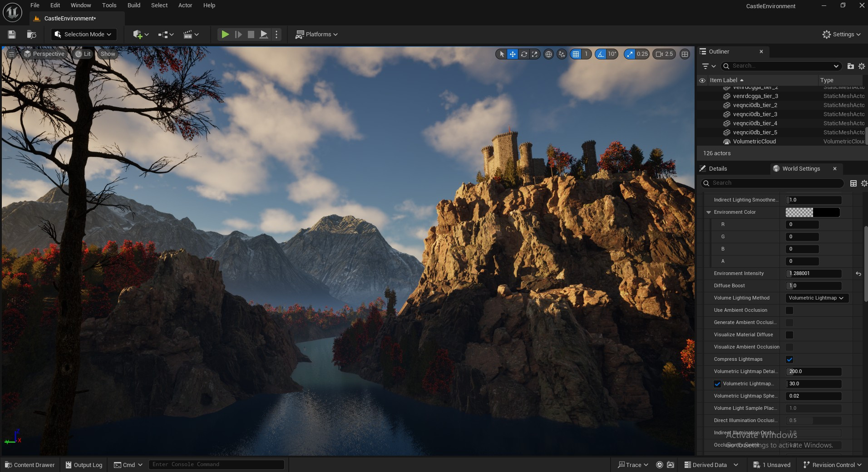
Task: Activate the Translate move tool
Action: 513,54
